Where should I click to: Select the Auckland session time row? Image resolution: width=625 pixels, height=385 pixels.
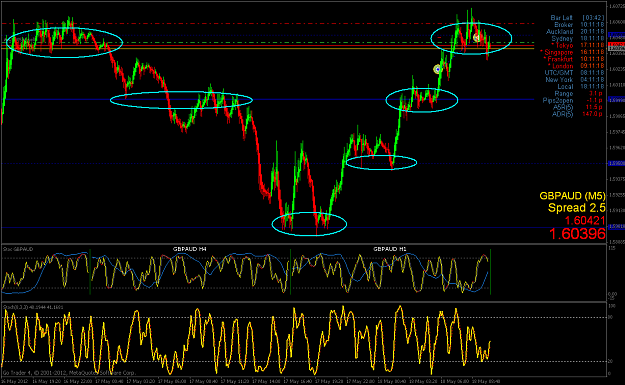tap(575, 31)
